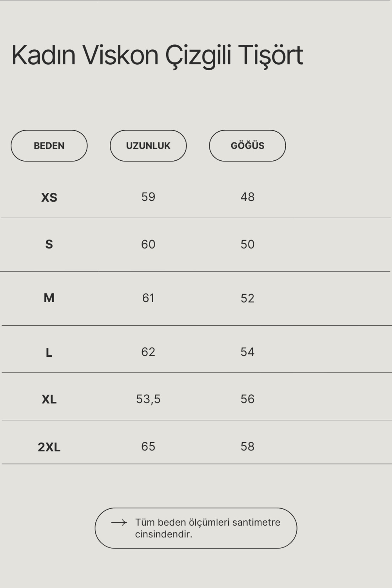Click the 2XL chest value 58
This screenshot has width=392, height=588.
247,447
